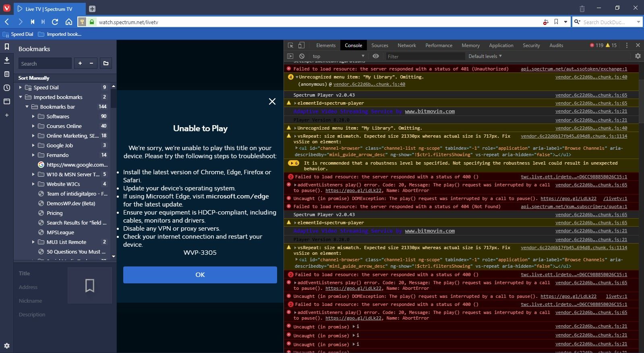The height and width of the screenshot is (353, 644).
Task: Create a new bookmark folder
Action: click(x=106, y=63)
